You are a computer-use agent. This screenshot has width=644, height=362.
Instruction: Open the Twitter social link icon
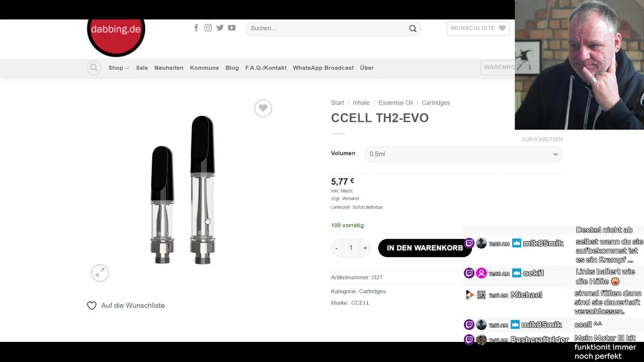(x=220, y=28)
